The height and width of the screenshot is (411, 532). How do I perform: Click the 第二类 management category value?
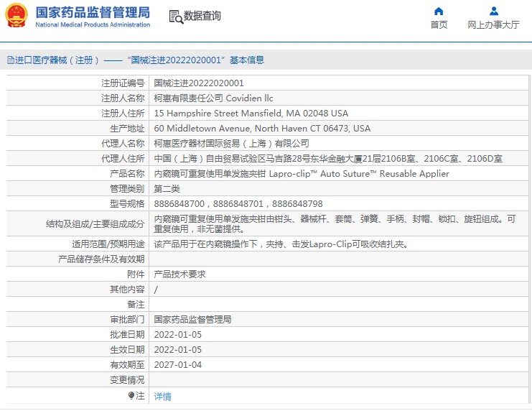pyautogui.click(x=167, y=188)
